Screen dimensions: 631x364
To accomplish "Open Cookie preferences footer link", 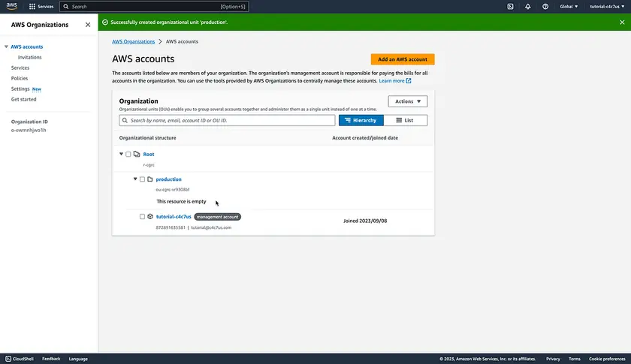I will coord(607,359).
